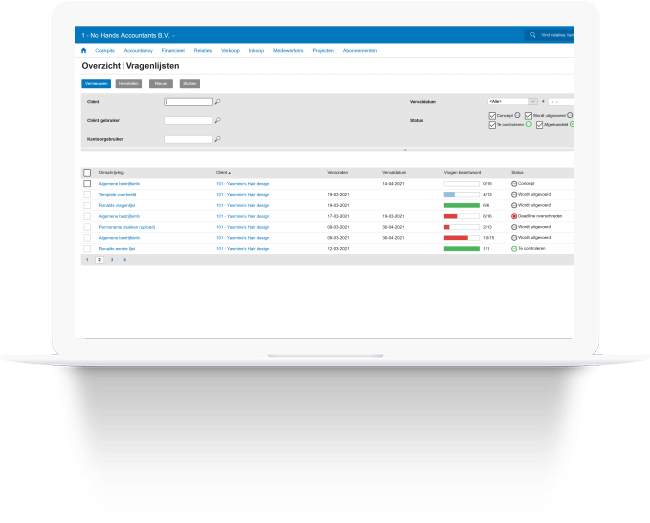Viewport: 650px width, 523px height.
Task: Collapse the filter panel using the small arrow
Action: pyautogui.click(x=405, y=150)
